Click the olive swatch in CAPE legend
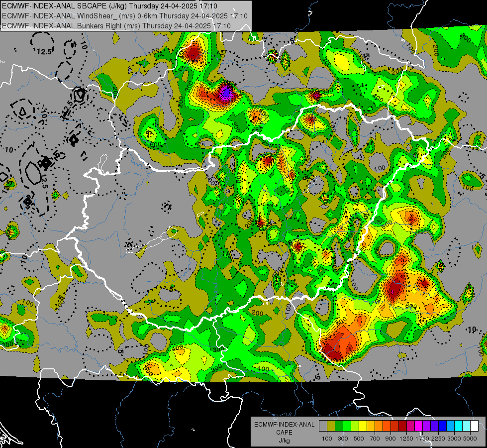This screenshot has width=487, height=448. [x=331, y=426]
